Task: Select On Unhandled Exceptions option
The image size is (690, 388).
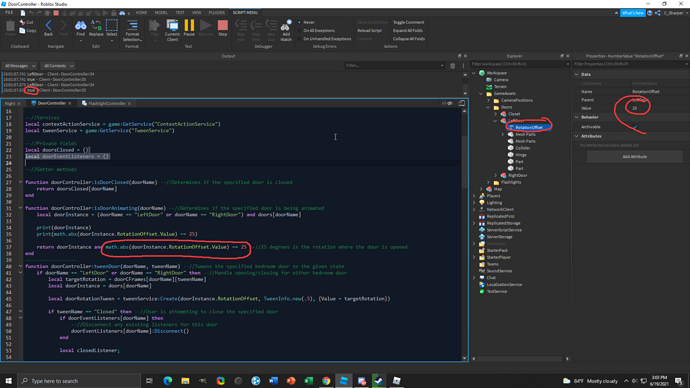Action: tap(300, 39)
